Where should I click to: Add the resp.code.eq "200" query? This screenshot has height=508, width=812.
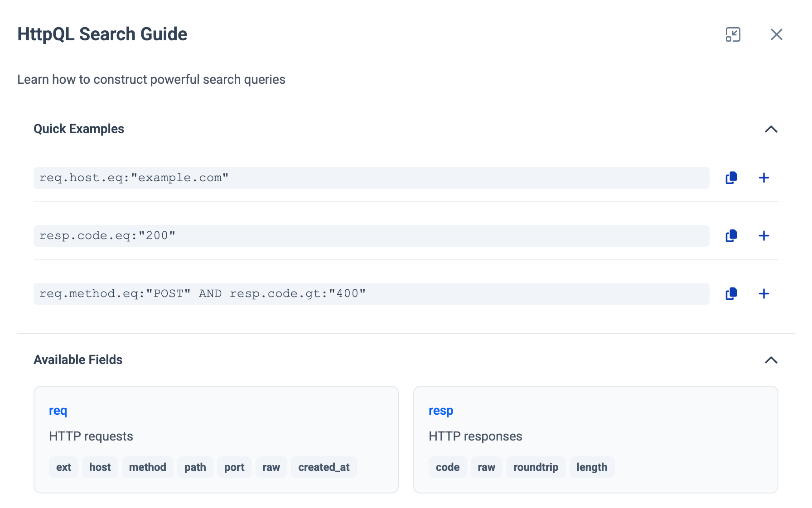coord(764,236)
